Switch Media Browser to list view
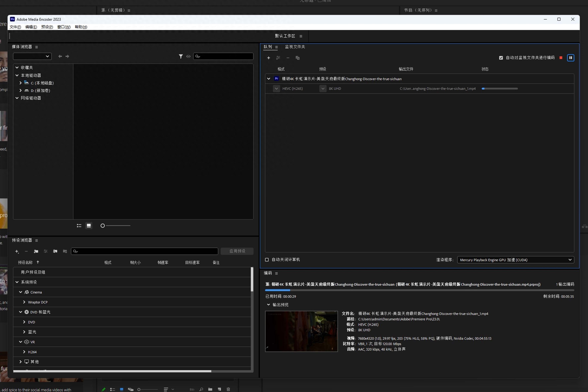This screenshot has height=392, width=588. pyautogui.click(x=79, y=226)
